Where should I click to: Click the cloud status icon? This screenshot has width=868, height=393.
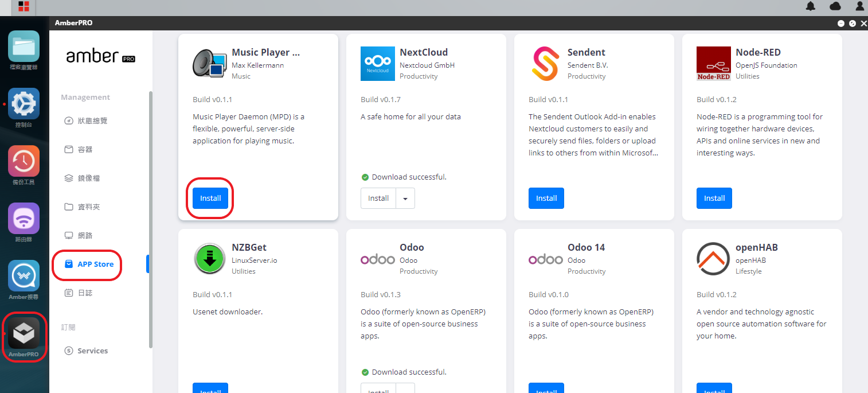point(835,6)
